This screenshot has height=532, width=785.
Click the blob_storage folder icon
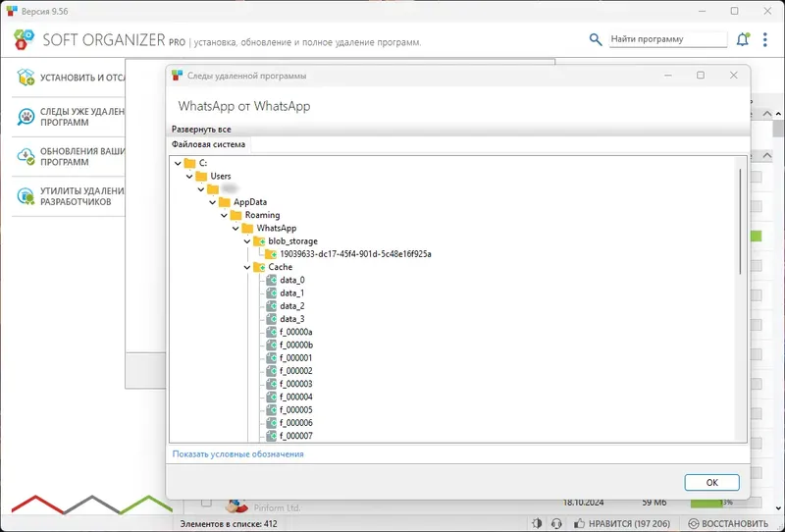[x=259, y=240]
